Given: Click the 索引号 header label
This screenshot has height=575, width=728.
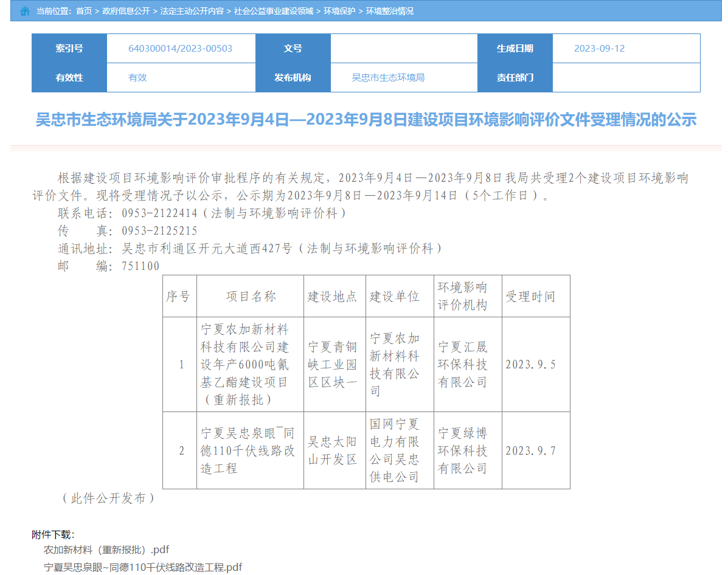Looking at the screenshot, I should tap(69, 49).
